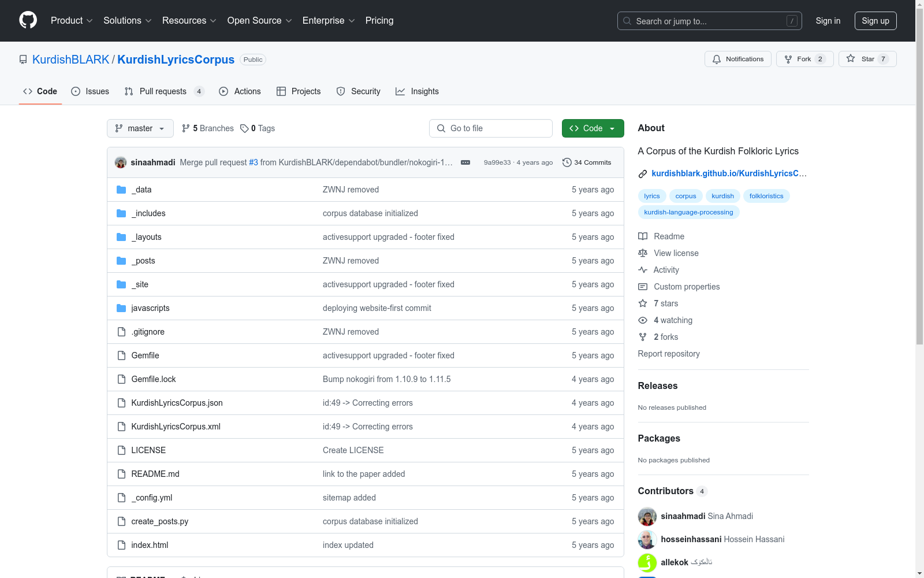Click the star icon next to 7 stars

[643, 303]
